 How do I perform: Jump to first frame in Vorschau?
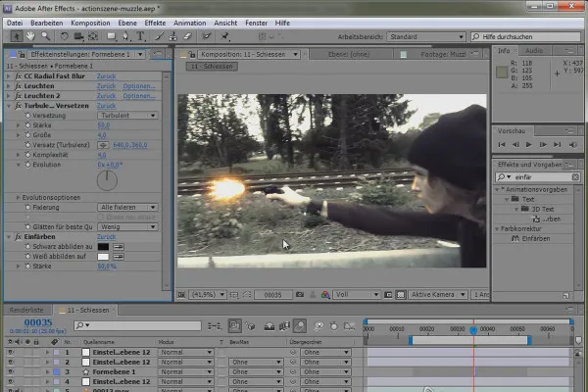click(x=502, y=144)
